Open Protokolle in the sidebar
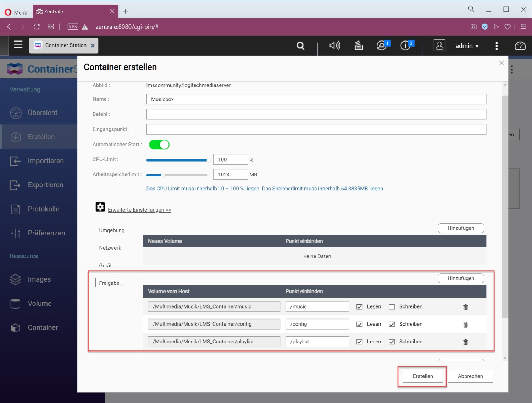The height and width of the screenshot is (403, 532). point(39,209)
